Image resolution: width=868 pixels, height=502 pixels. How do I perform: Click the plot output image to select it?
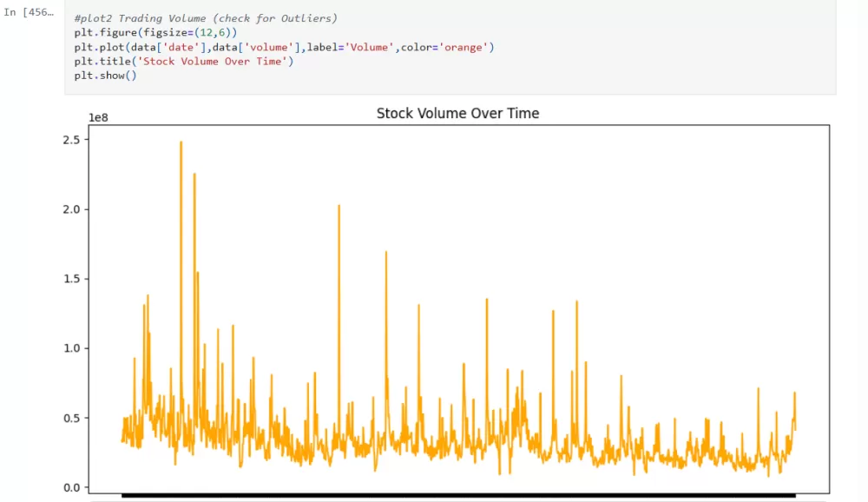[434, 304]
